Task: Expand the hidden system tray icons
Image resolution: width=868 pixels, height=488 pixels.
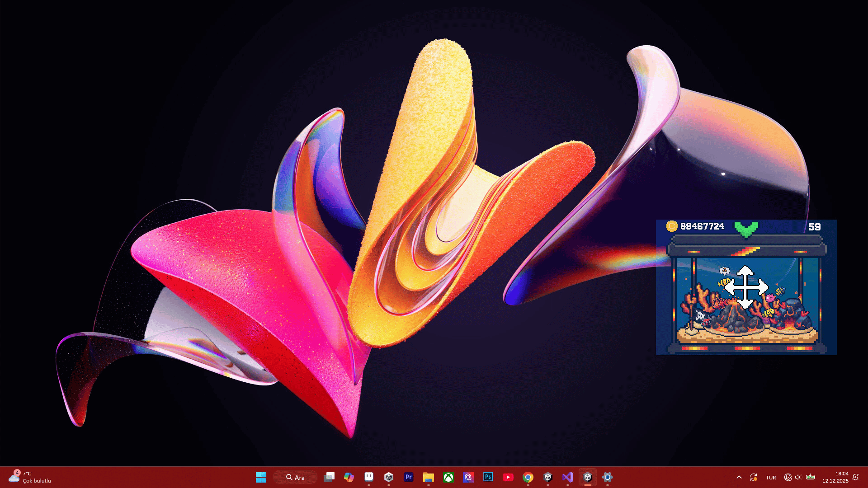Action: click(x=739, y=477)
